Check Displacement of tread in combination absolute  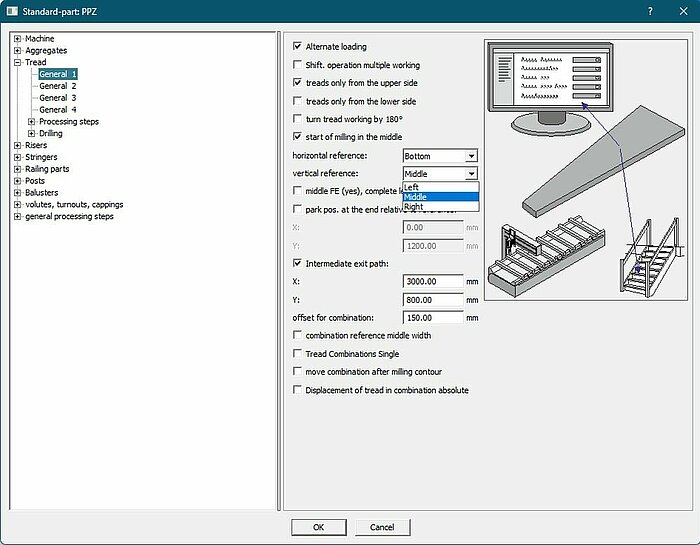point(297,389)
